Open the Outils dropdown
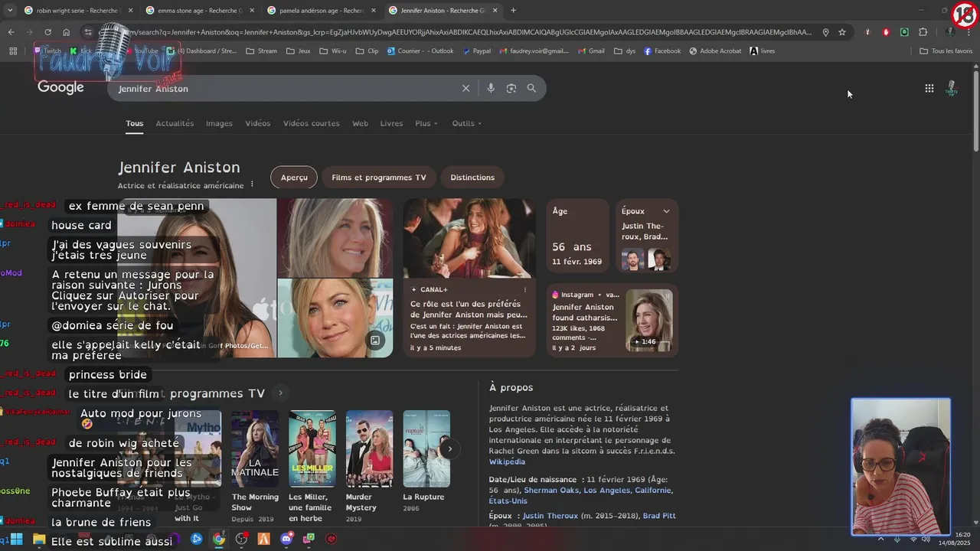 467,123
